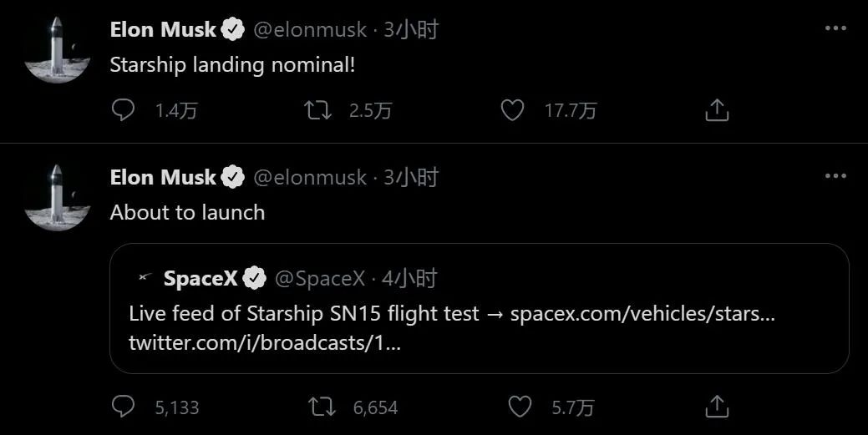Like the "About to launch" tweet
The height and width of the screenshot is (435, 868).
[520, 407]
